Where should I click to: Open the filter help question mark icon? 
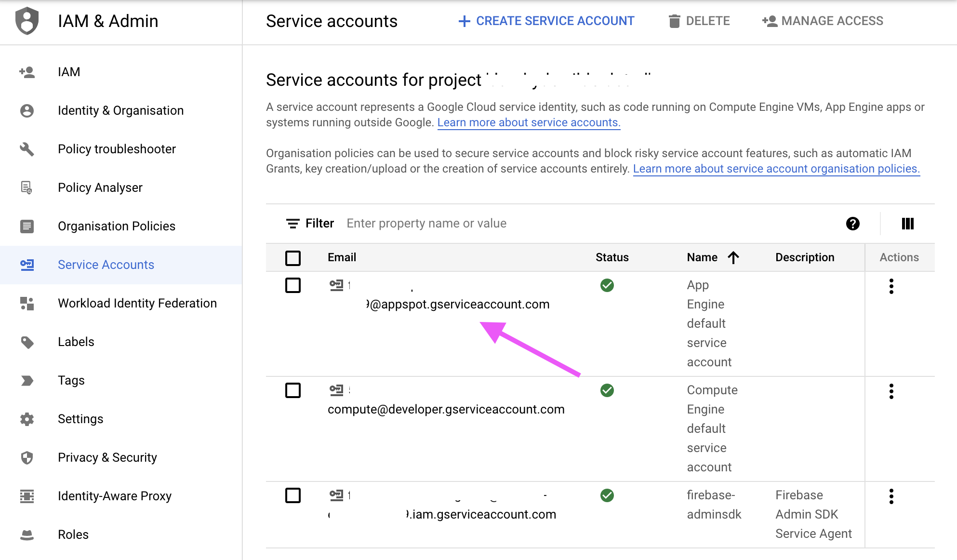[x=852, y=224]
